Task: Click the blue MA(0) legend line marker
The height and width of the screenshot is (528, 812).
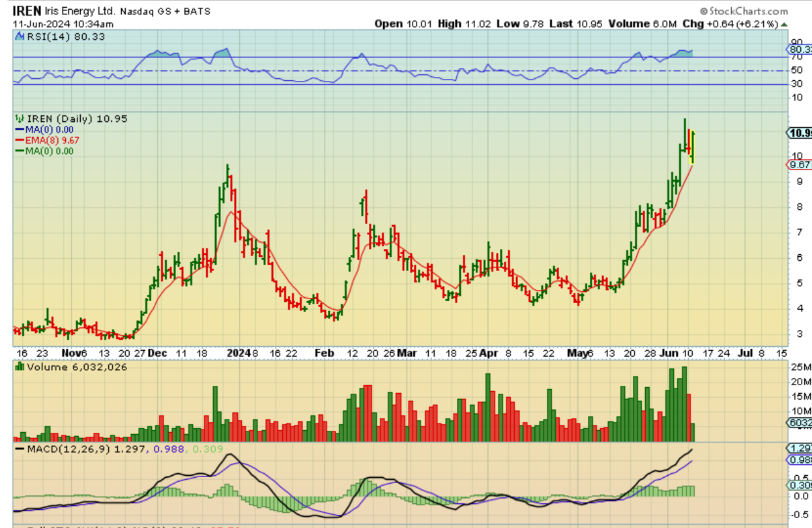Action: [20, 130]
